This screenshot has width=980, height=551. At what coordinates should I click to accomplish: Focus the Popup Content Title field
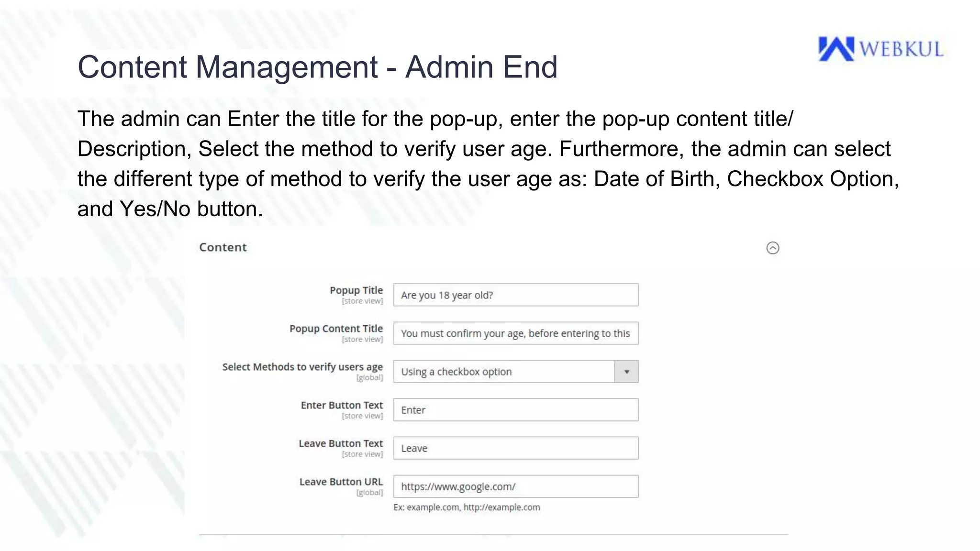[x=516, y=333]
